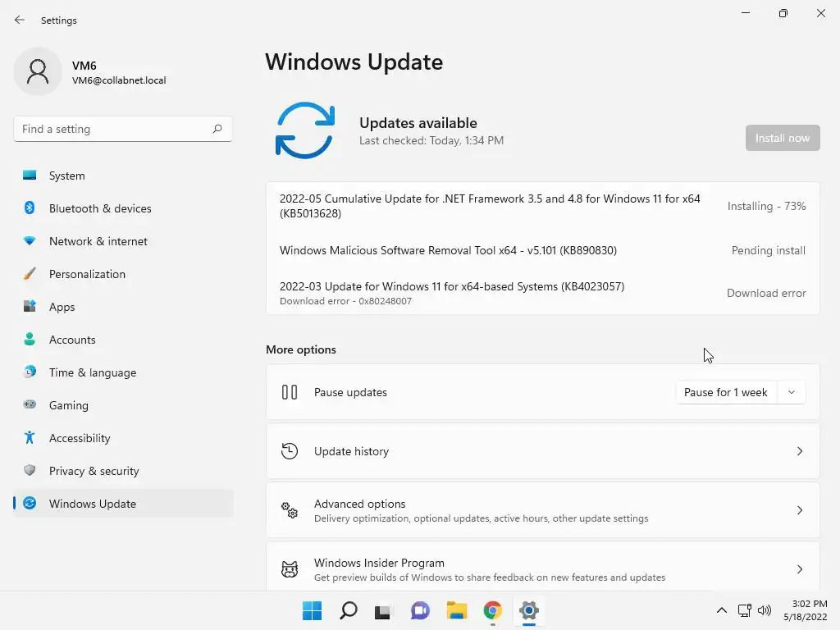This screenshot has width=840, height=630.
Task: Click the taskbar clock showing 3:02 PM
Action: click(x=806, y=610)
